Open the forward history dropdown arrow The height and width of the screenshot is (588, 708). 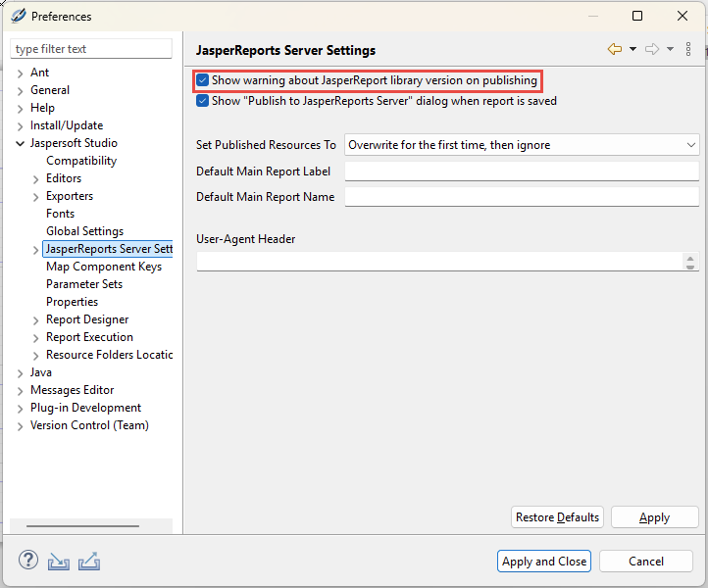point(671,49)
